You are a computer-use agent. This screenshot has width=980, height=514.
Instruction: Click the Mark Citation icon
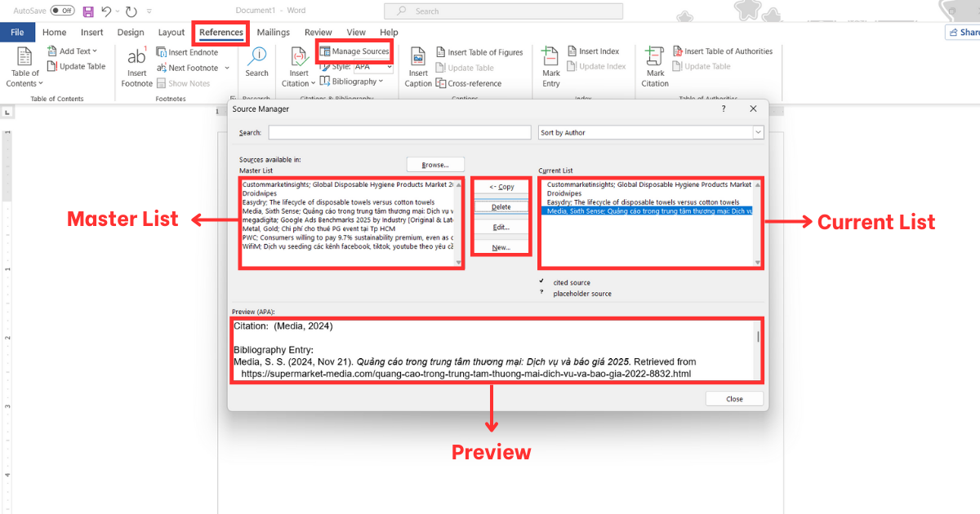pyautogui.click(x=655, y=60)
